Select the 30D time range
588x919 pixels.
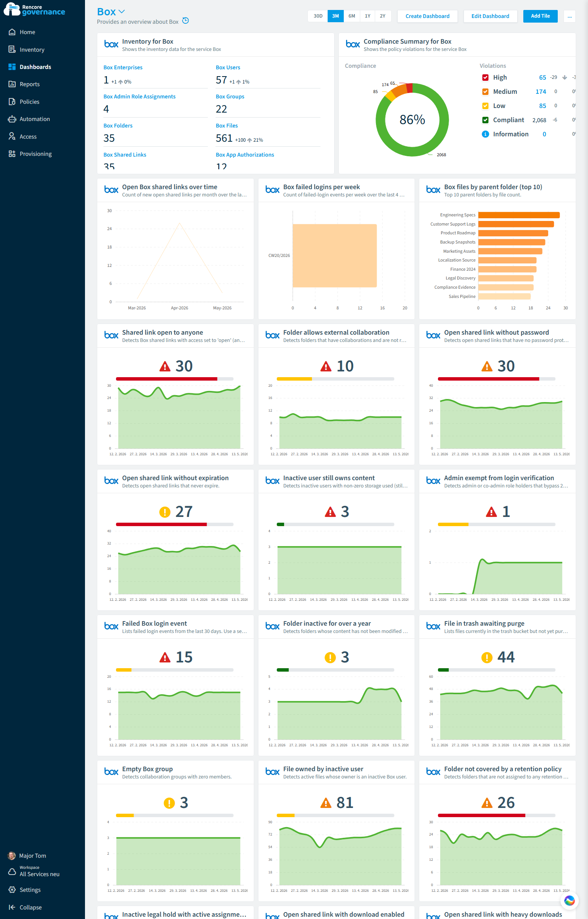tap(318, 16)
